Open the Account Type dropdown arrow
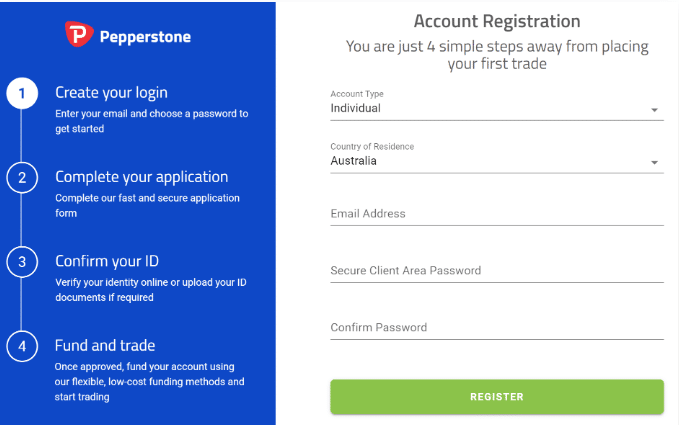 coord(654,110)
